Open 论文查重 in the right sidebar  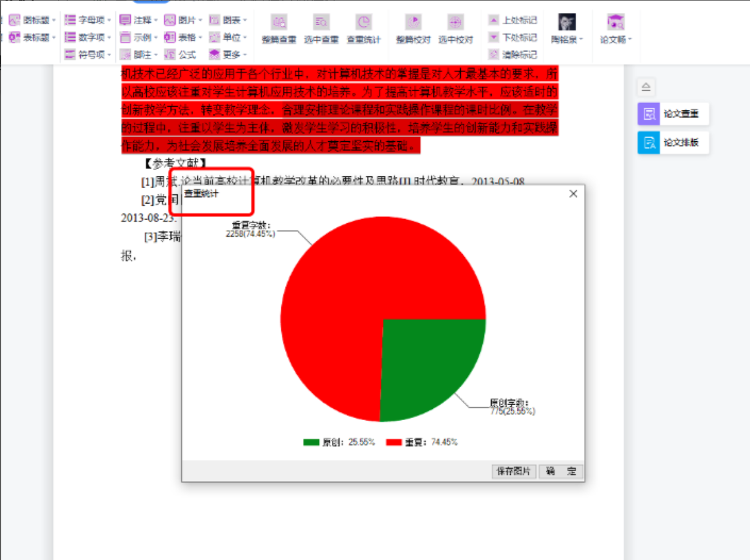coord(673,114)
